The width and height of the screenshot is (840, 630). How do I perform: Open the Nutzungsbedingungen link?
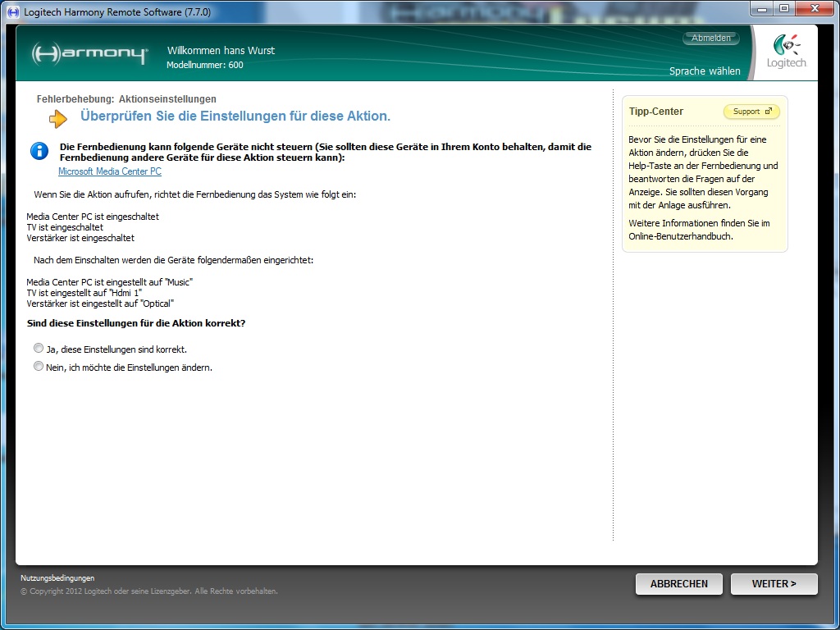[x=57, y=578]
